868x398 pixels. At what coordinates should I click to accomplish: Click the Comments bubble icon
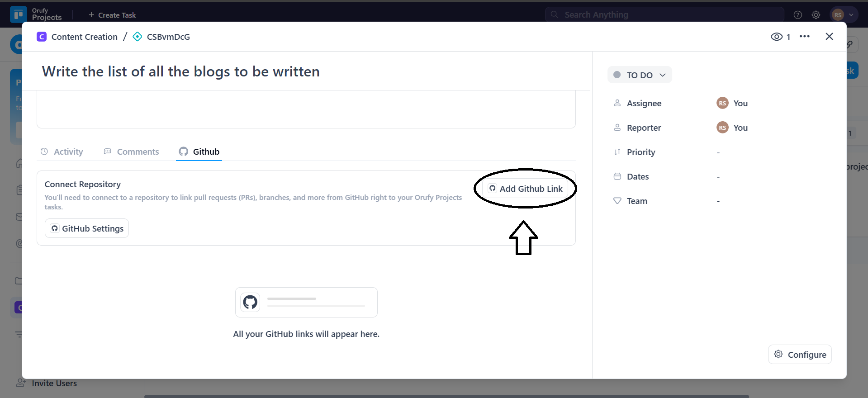click(x=107, y=152)
